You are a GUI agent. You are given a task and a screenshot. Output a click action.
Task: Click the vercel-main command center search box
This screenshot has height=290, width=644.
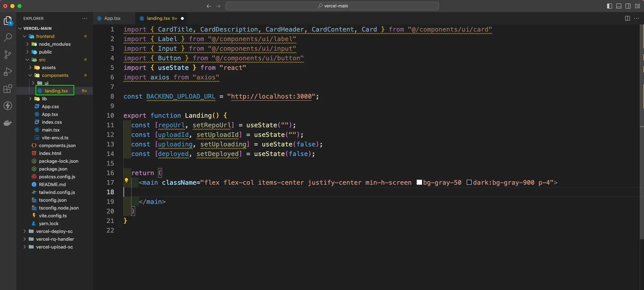tap(332, 6)
